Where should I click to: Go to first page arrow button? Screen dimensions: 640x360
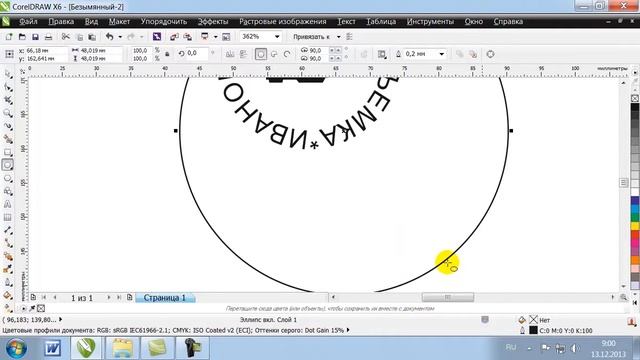pyautogui.click(x=44, y=298)
